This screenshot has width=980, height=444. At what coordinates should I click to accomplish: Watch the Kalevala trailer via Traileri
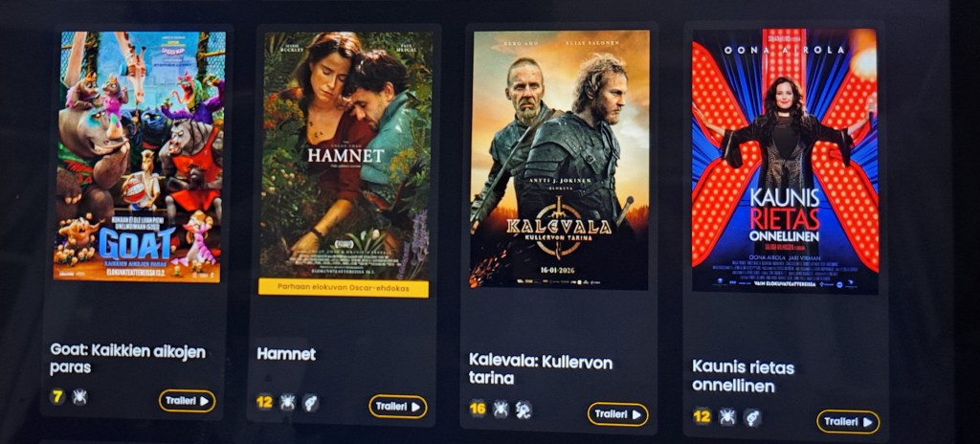click(x=617, y=414)
